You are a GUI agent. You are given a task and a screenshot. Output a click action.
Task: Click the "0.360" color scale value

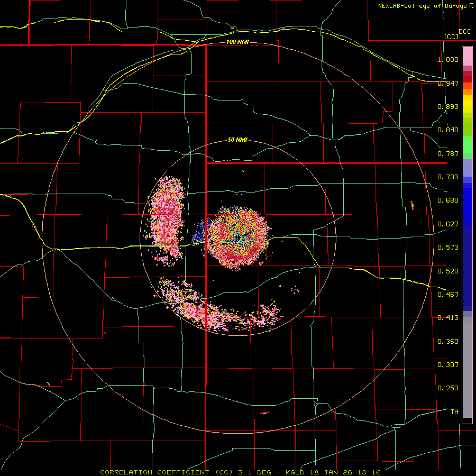pos(448,342)
